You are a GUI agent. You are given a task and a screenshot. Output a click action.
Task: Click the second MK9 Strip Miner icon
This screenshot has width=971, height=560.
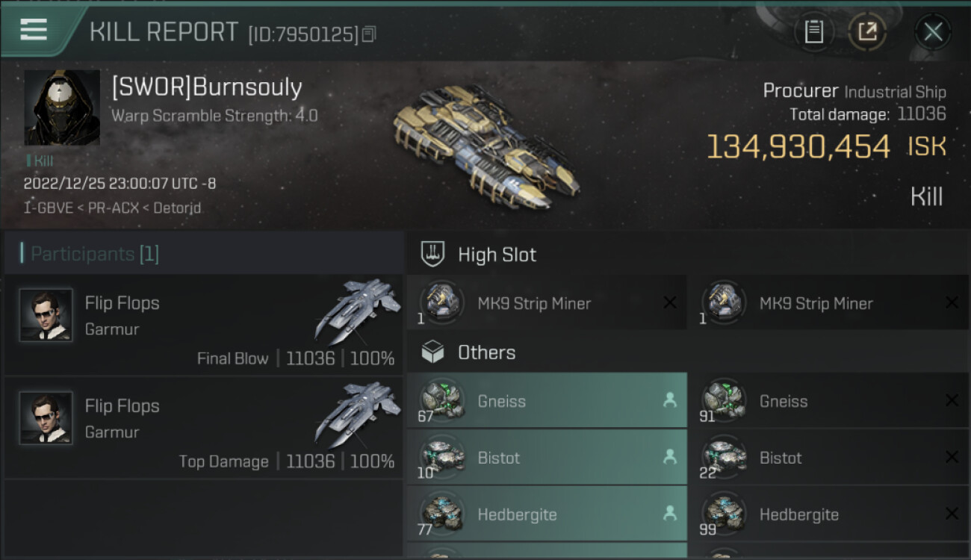click(723, 302)
